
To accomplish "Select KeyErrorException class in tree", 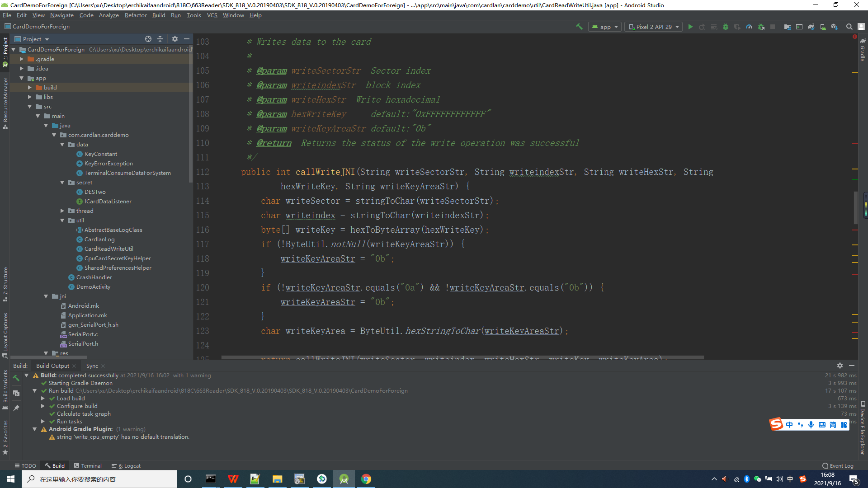I will [x=108, y=163].
